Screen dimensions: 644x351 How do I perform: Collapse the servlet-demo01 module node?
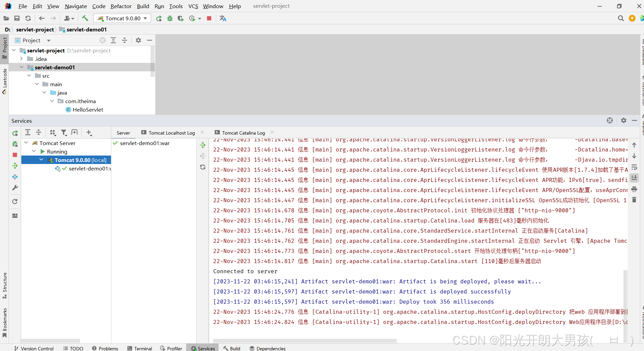click(x=22, y=67)
